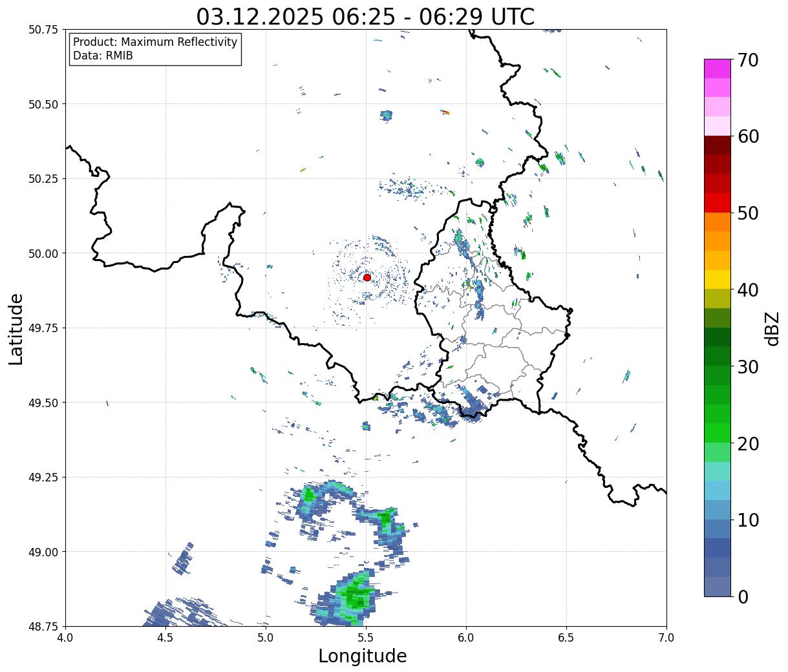Click the Longitude axis label
788x672 pixels.
(x=363, y=656)
